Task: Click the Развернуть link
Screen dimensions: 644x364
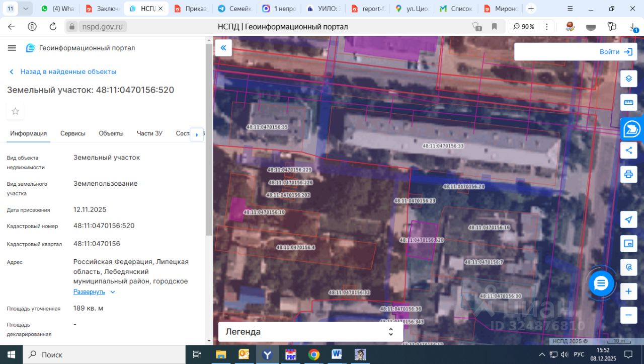Action: coord(89,292)
